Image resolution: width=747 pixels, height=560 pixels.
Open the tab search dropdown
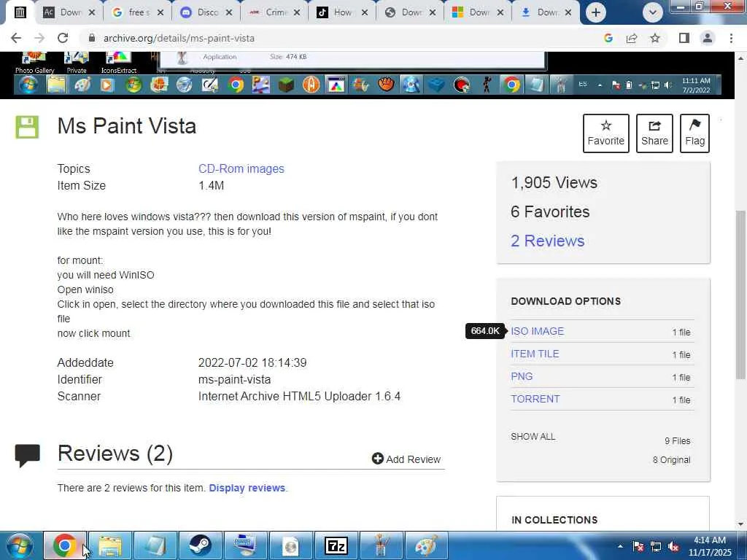(653, 12)
